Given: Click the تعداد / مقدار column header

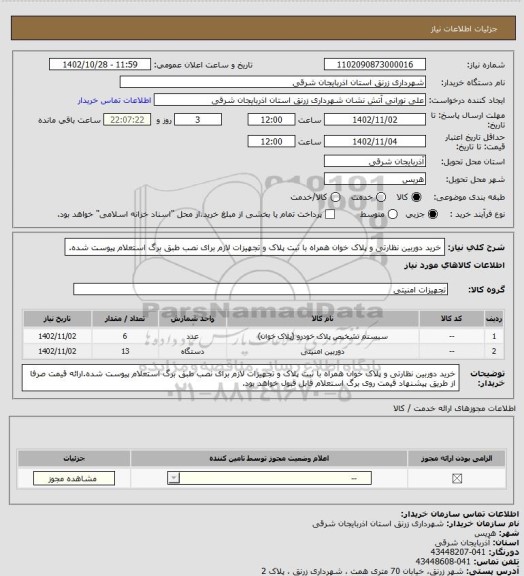Looking at the screenshot, I should [125, 319].
